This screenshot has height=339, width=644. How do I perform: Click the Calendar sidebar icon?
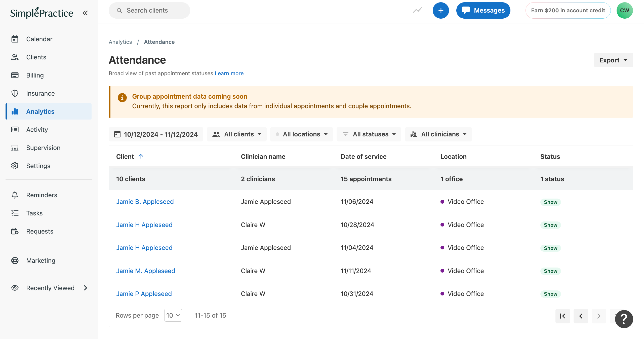pyautogui.click(x=15, y=39)
